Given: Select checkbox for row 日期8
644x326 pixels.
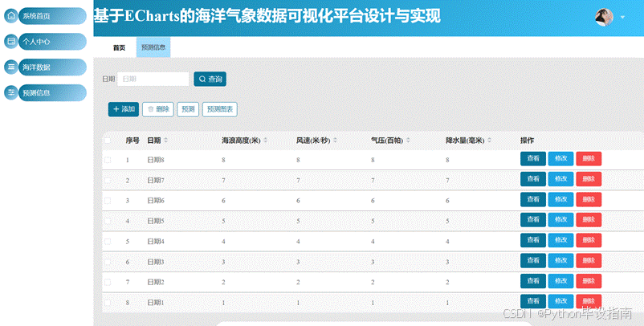Looking at the screenshot, I should click(x=108, y=160).
